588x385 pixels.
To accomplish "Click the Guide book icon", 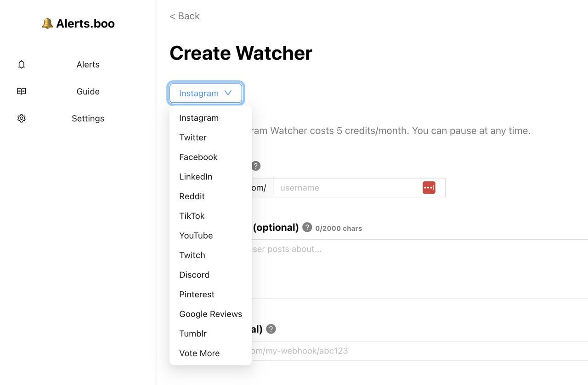I will point(22,91).
